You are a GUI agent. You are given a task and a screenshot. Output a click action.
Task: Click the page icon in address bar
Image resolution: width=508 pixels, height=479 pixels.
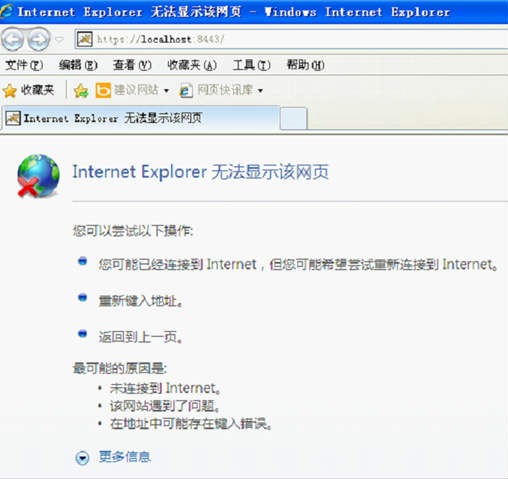click(85, 39)
